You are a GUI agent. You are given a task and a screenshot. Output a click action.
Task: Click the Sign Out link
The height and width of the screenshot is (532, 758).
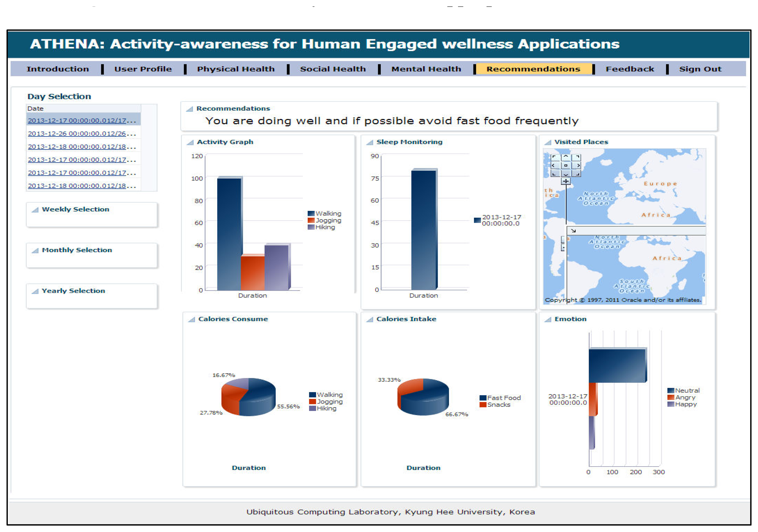pos(700,69)
